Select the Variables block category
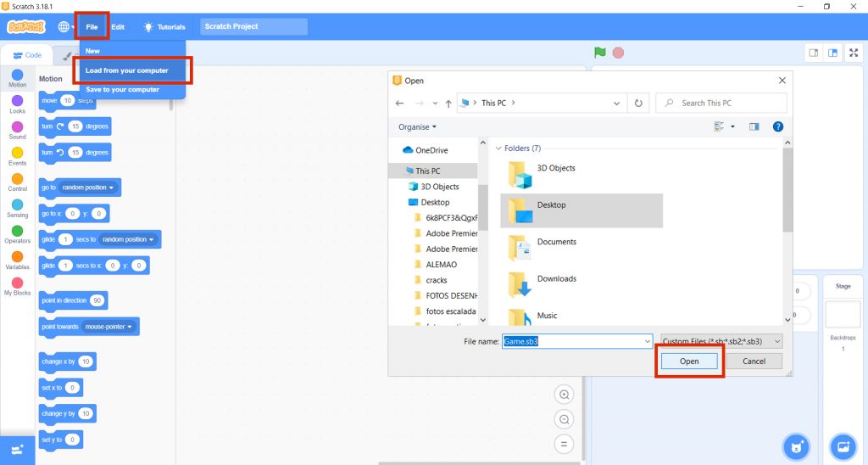This screenshot has width=868, height=465. tap(17, 260)
